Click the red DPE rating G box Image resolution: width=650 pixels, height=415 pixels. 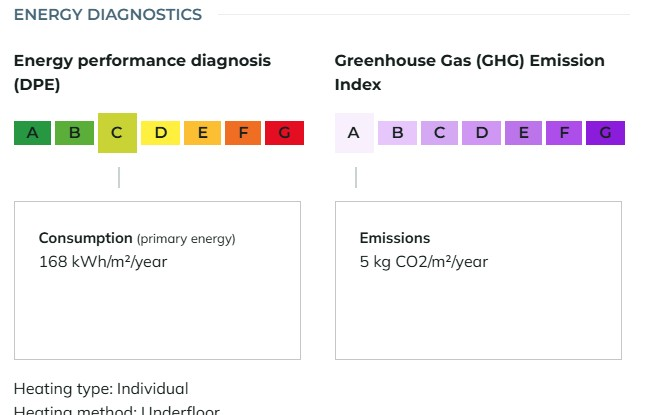tap(284, 133)
